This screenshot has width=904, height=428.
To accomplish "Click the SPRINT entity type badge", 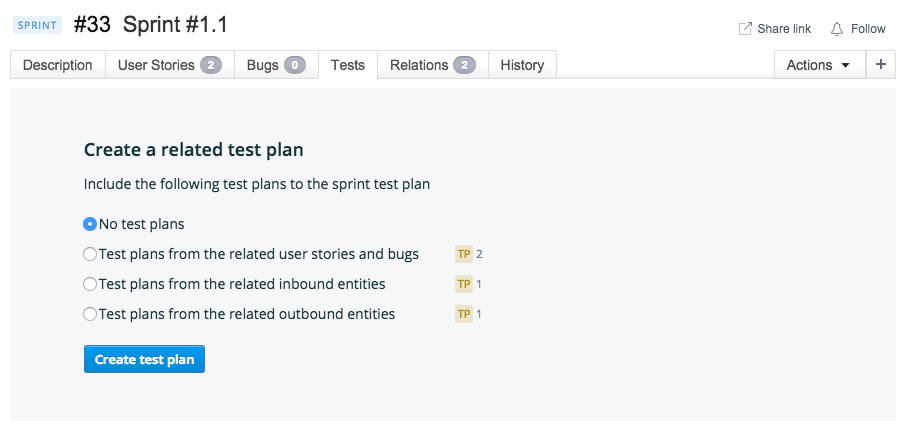I will pos(37,25).
